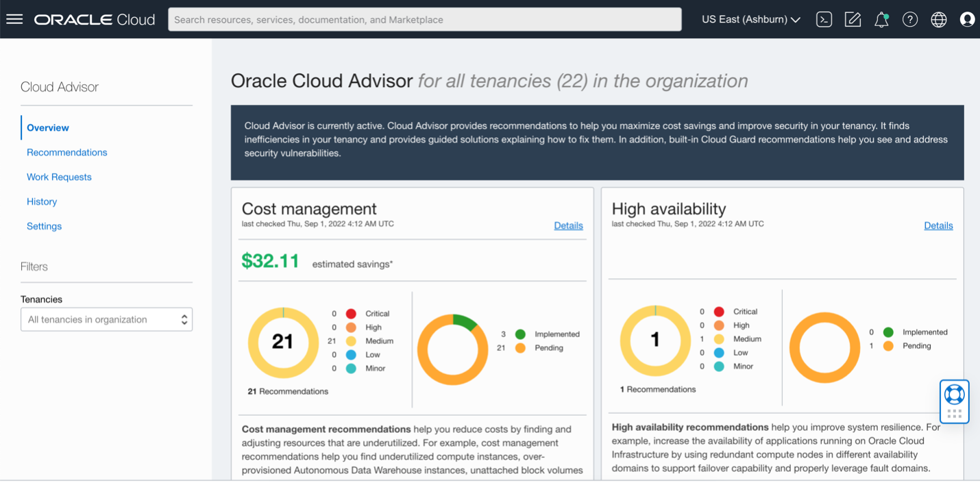
Task: Open the Work Requests section
Action: [59, 177]
